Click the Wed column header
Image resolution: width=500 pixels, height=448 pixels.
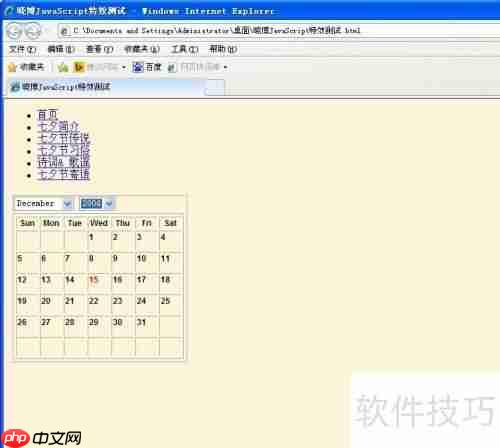[99, 223]
